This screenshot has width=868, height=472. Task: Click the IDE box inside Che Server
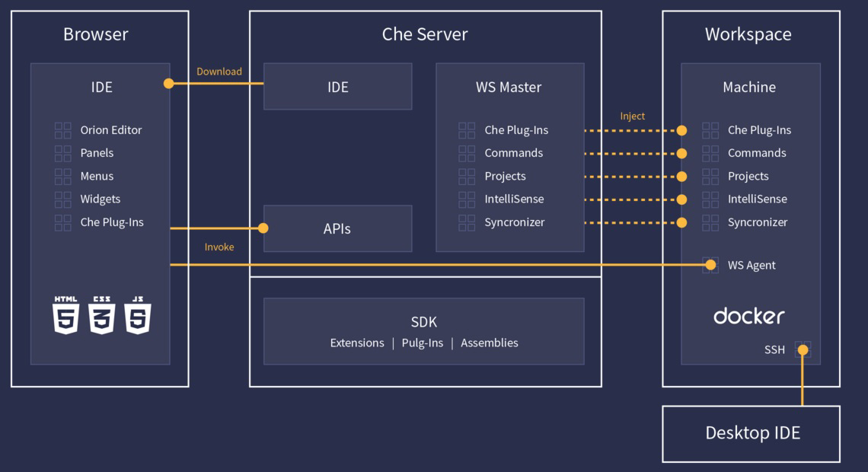coord(337,87)
